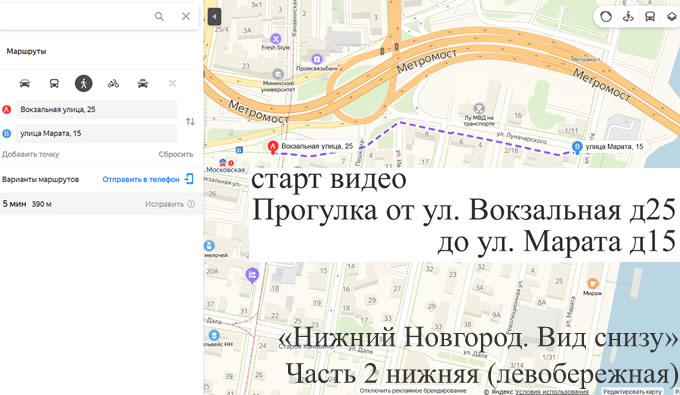
Task: Edit the улица Марата, 15 destination field
Action: [x=96, y=133]
